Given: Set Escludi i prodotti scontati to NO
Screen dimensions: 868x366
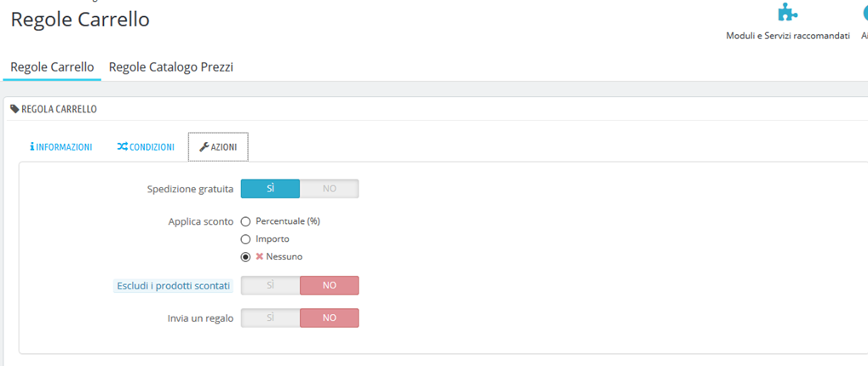Looking at the screenshot, I should coord(329,285).
